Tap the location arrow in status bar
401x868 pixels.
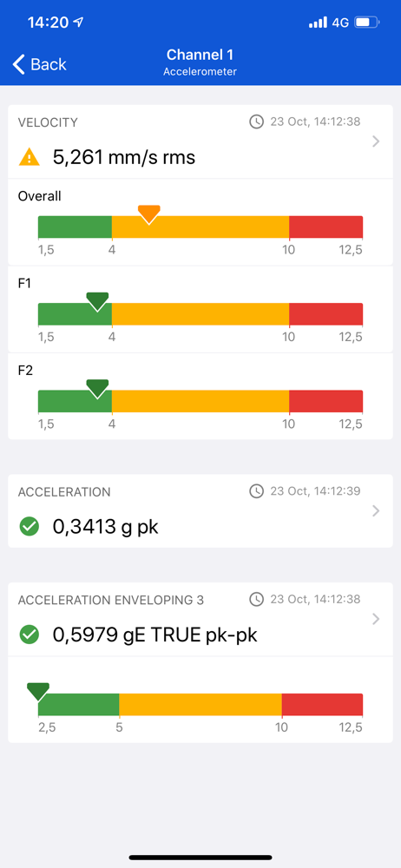click(x=79, y=23)
